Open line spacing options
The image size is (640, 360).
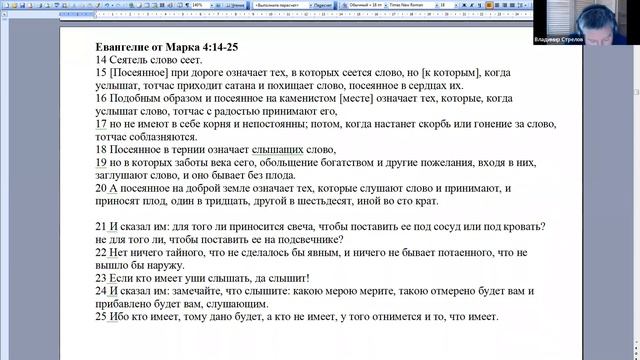tap(520, 5)
